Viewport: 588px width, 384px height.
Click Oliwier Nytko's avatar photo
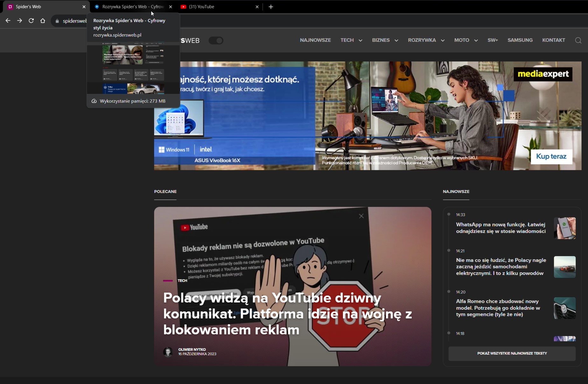click(x=168, y=352)
